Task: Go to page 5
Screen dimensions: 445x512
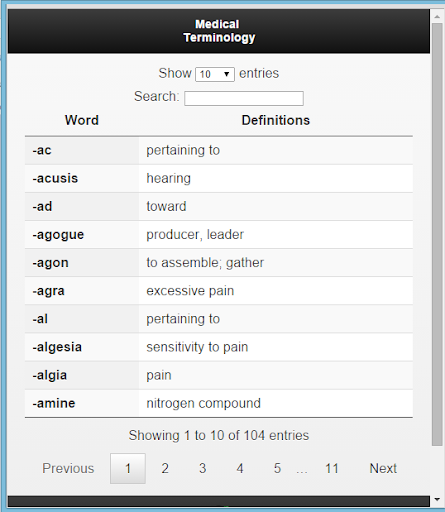Action: 277,468
